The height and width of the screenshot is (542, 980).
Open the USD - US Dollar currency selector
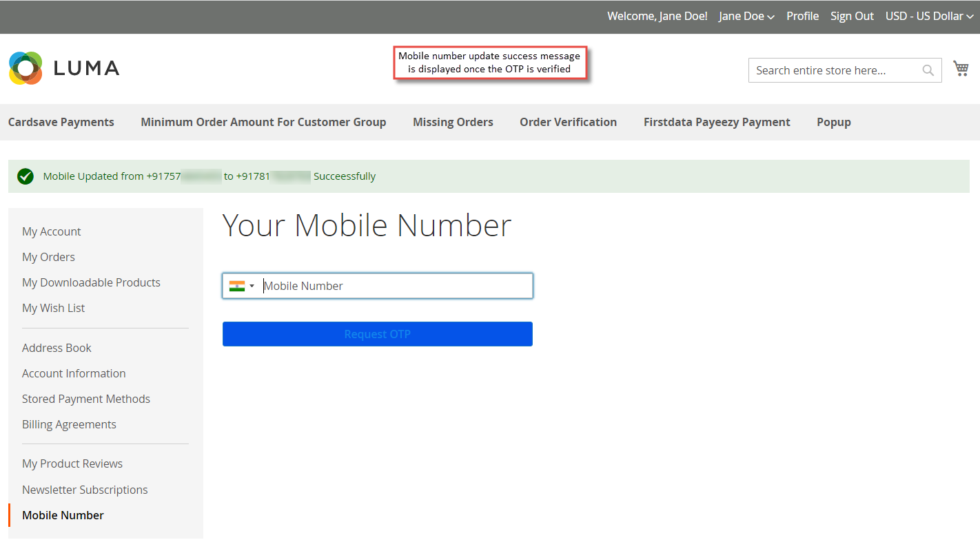[928, 16]
